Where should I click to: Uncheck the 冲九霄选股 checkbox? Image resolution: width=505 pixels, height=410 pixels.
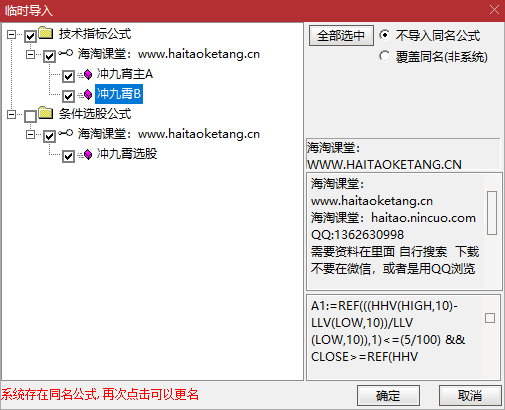(68, 156)
